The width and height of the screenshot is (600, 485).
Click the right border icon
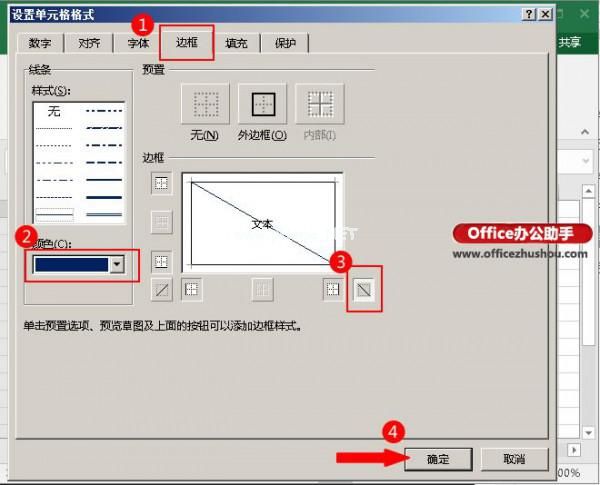point(333,289)
